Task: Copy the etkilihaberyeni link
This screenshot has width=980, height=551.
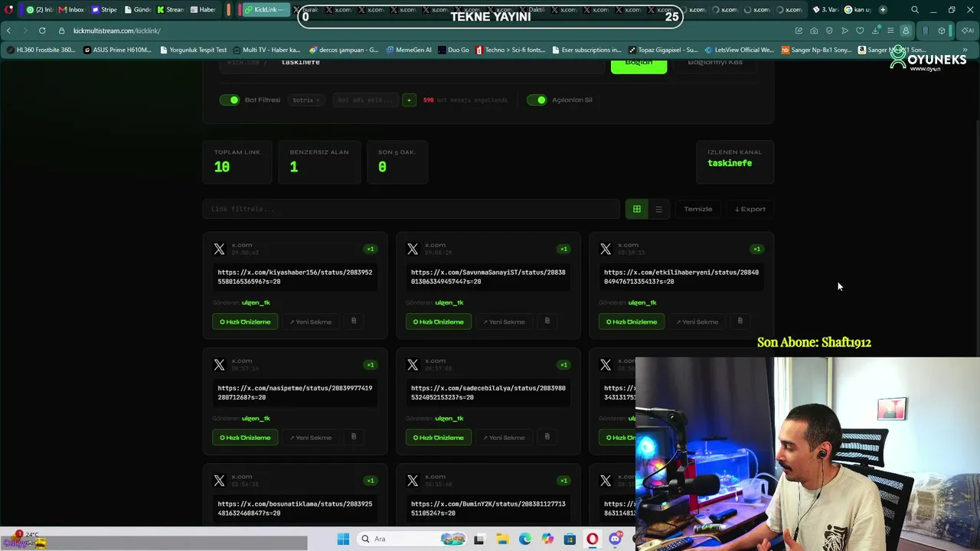Action: pyautogui.click(x=740, y=321)
